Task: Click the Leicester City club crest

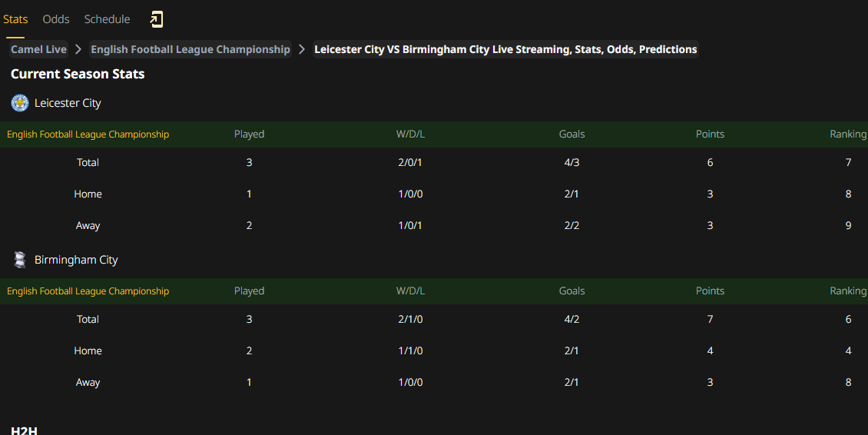Action: click(x=20, y=103)
